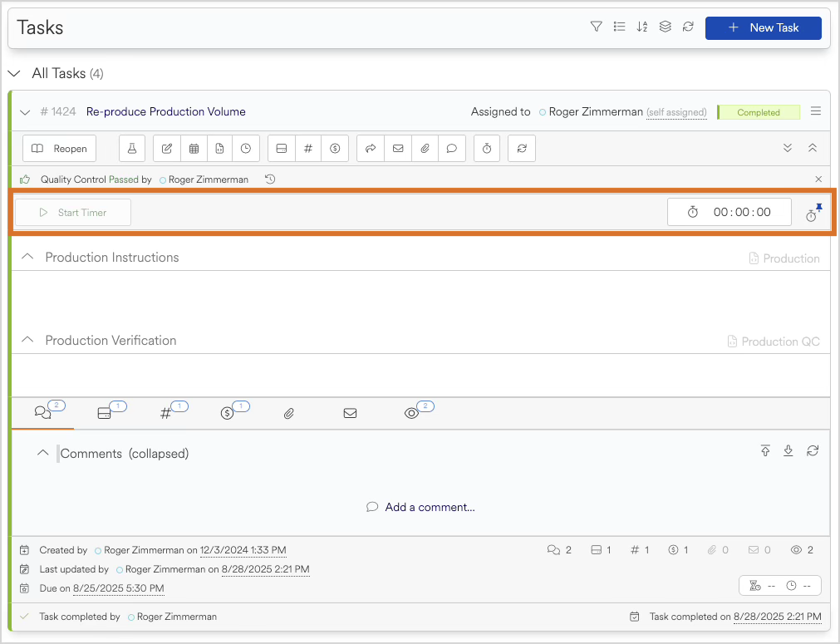
Task: Click the flask quality control icon
Action: coord(132,149)
